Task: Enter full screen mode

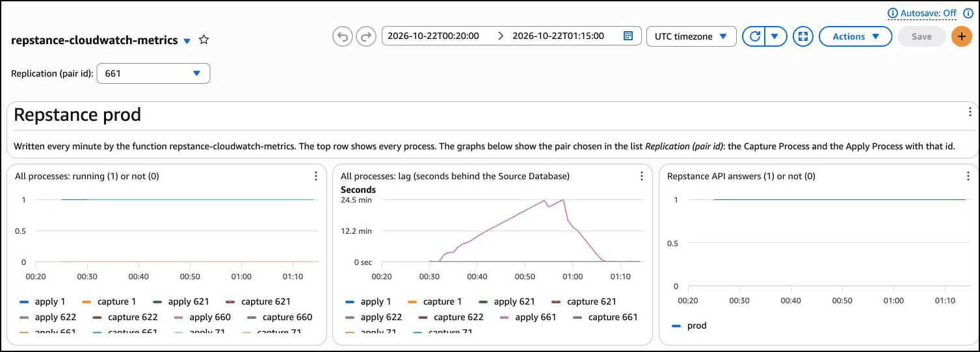Action: (x=804, y=36)
